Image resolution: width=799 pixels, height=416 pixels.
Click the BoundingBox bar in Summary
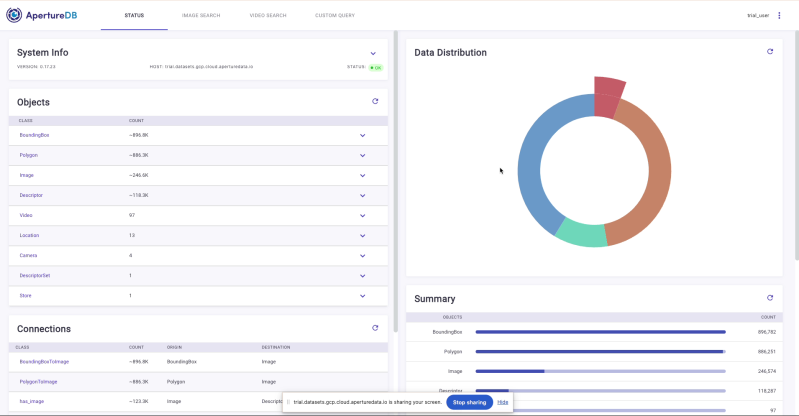click(x=600, y=332)
